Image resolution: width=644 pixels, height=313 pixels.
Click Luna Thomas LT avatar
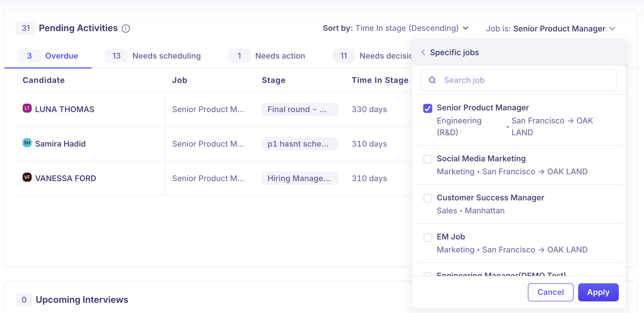click(x=27, y=108)
